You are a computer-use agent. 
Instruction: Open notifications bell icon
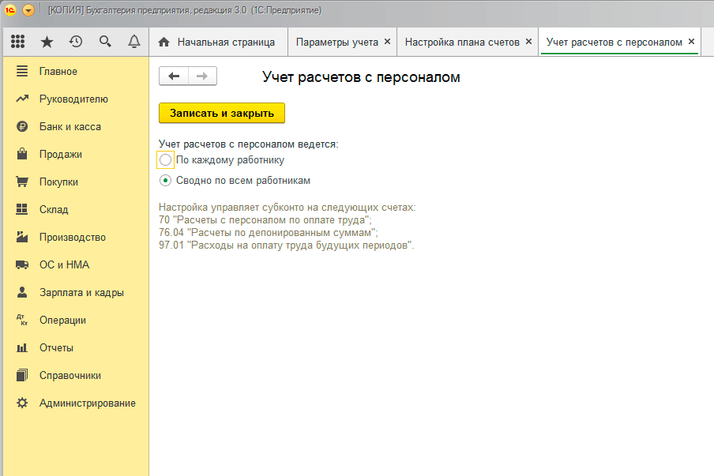click(134, 42)
